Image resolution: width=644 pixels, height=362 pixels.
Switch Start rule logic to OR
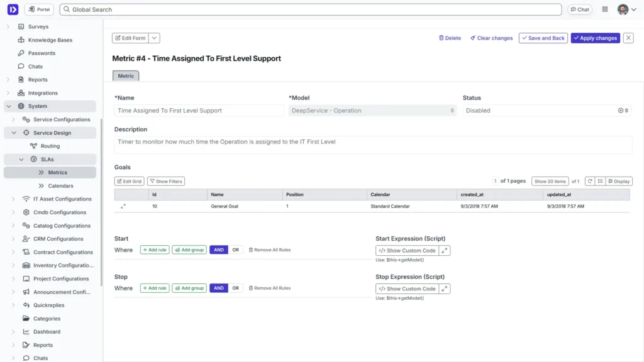[235, 250]
